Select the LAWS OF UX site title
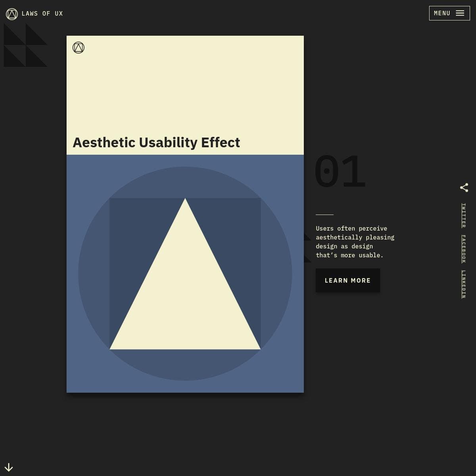Image resolution: width=476 pixels, height=476 pixels. tap(42, 13)
